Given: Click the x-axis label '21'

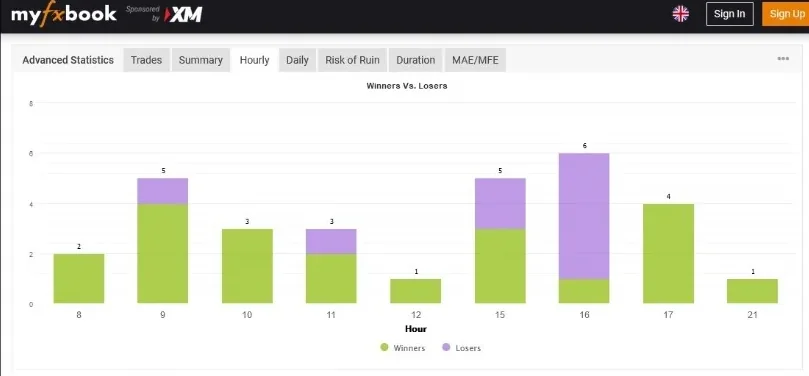Looking at the screenshot, I should (x=752, y=315).
